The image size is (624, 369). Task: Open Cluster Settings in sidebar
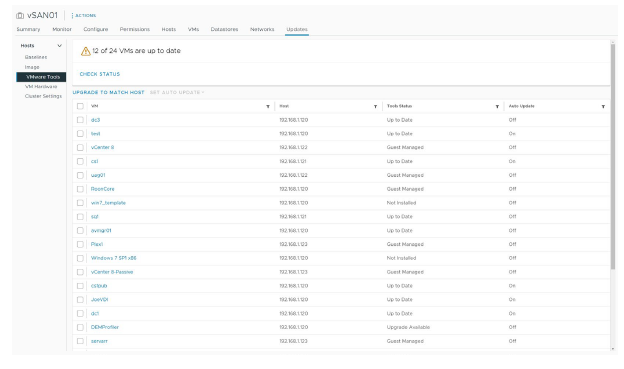pos(43,96)
